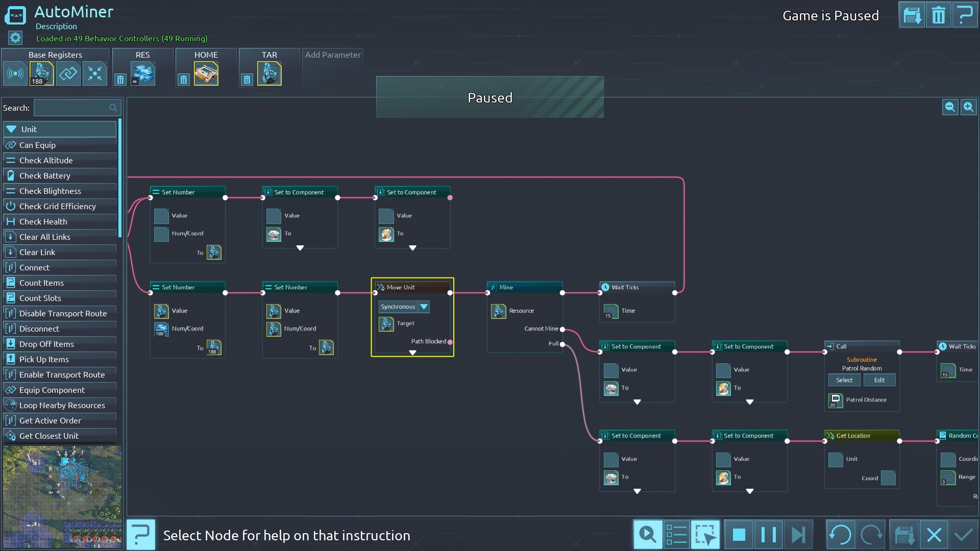The image size is (980, 551).
Task: Click the undo arrow icon
Action: [840, 535]
